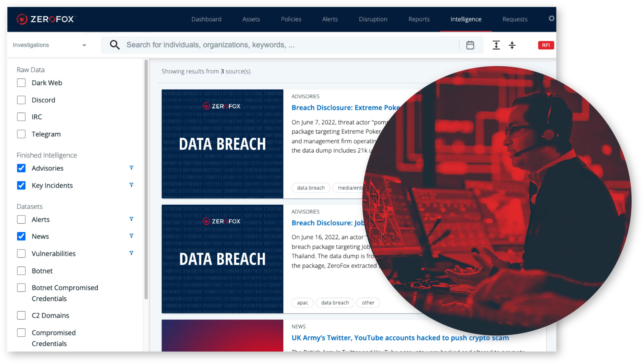Click the "Finished Intelligence" section heading

pos(47,155)
